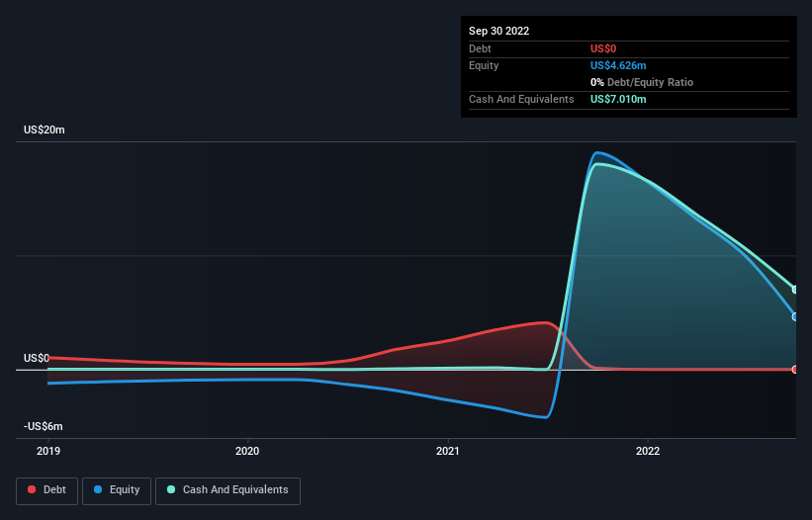
Task: Click the teal Cash endpoint marker
Action: 795,290
